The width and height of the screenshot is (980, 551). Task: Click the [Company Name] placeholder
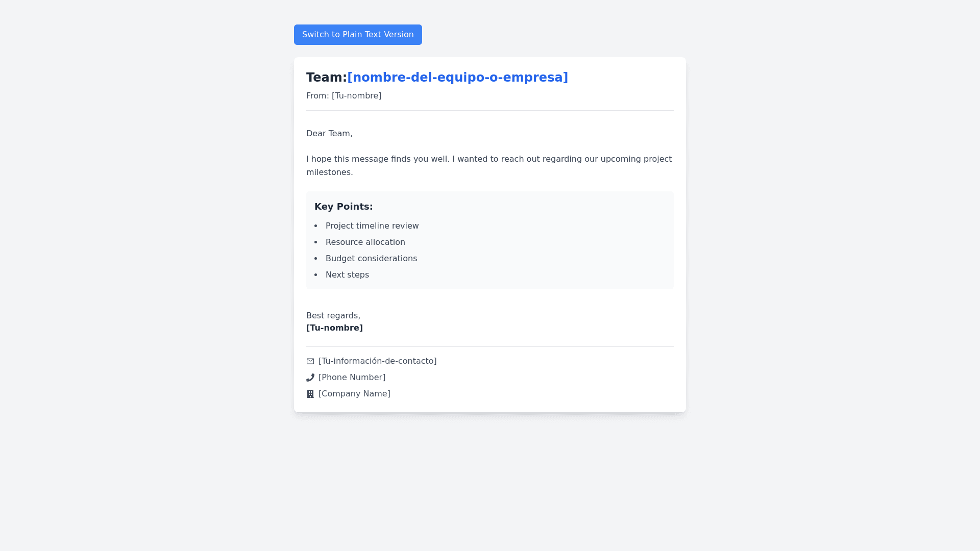tap(354, 394)
